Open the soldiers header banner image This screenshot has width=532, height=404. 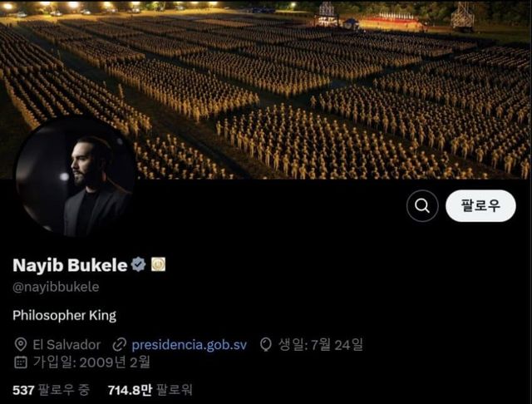coord(266,90)
